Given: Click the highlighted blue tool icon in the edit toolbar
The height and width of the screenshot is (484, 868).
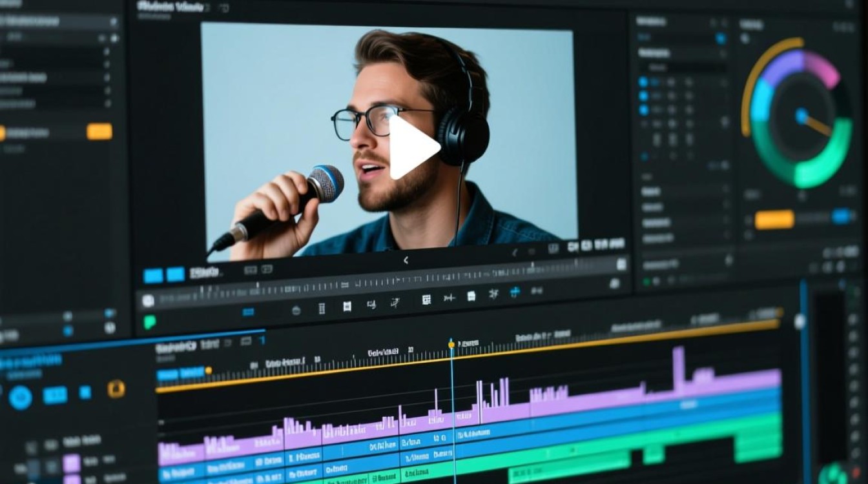Looking at the screenshot, I should (515, 292).
